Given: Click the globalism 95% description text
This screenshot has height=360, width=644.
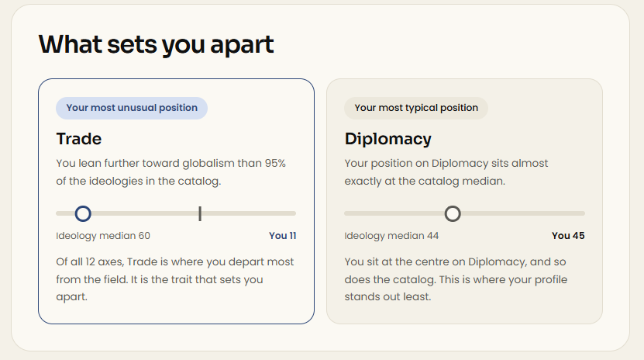Looking at the screenshot, I should point(170,172).
